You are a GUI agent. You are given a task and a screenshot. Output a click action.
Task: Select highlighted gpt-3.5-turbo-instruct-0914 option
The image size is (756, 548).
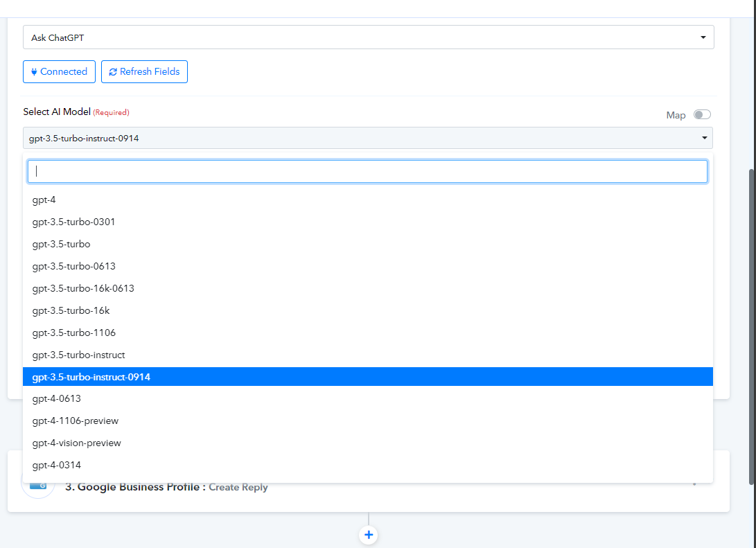pos(368,377)
